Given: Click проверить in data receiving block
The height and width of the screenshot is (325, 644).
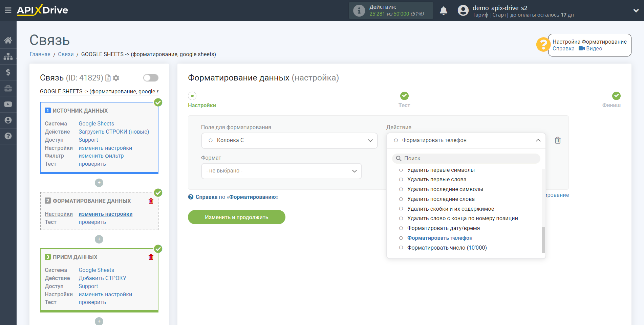Looking at the screenshot, I should (92, 302).
